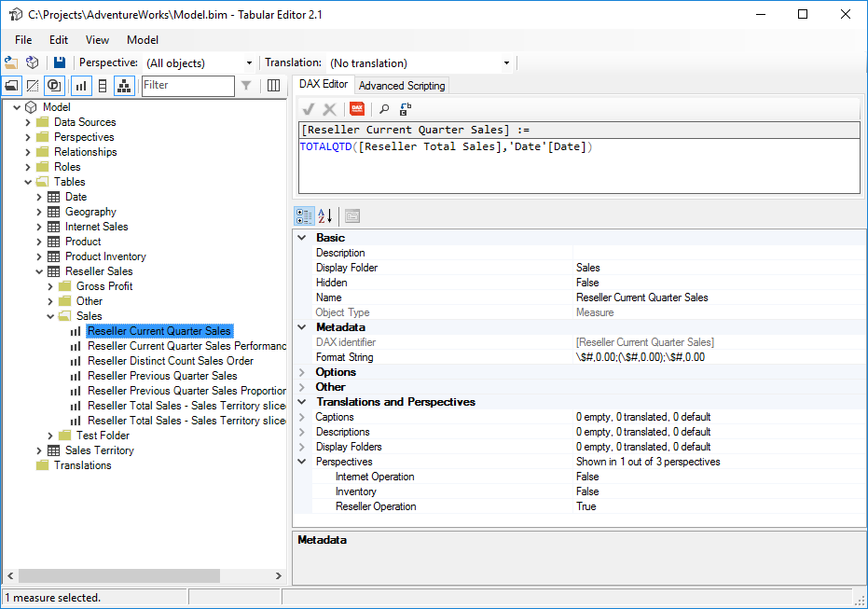Toggle visibility of hidden objects in the toolbar
The height and width of the screenshot is (609, 868).
[34, 85]
